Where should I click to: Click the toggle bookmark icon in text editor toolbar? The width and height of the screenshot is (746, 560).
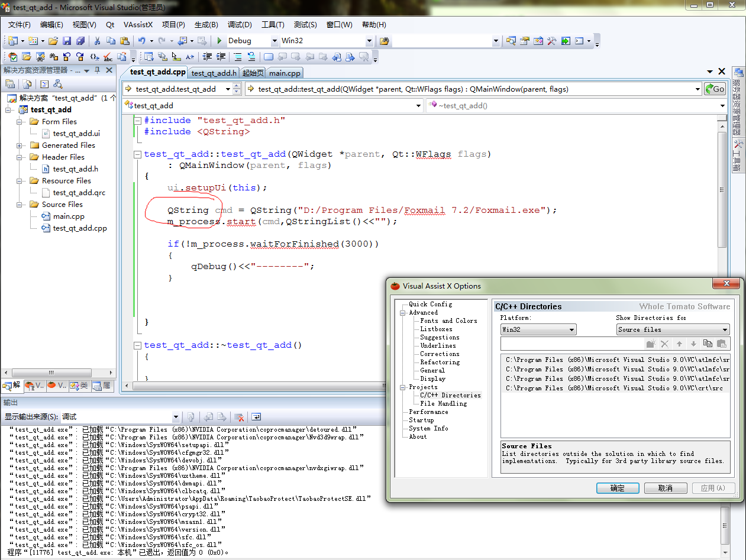click(x=269, y=57)
